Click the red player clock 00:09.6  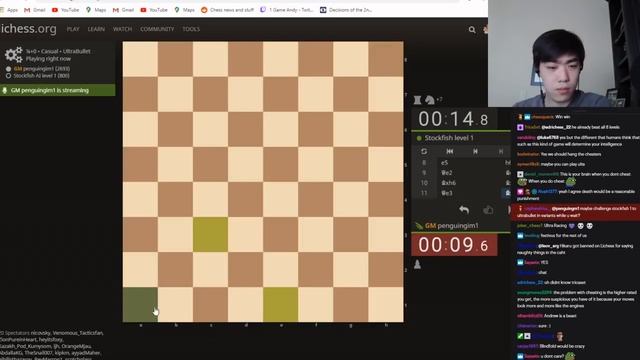coord(454,245)
